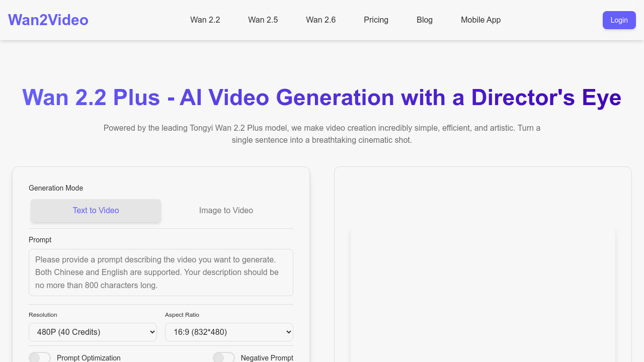Viewport: 644px width, 362px height.
Task: Click the video preview panel
Action: pyautogui.click(x=483, y=201)
